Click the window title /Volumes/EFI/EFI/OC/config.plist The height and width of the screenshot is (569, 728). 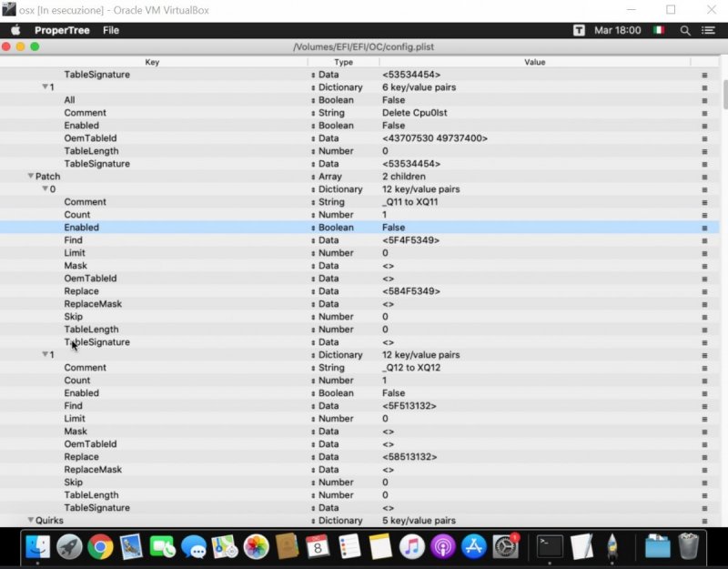[363, 47]
